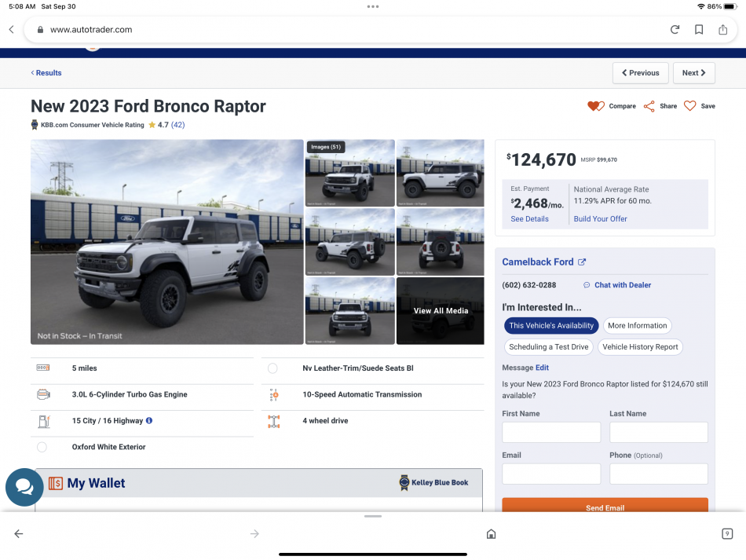Click the Last Name input field

click(x=659, y=433)
